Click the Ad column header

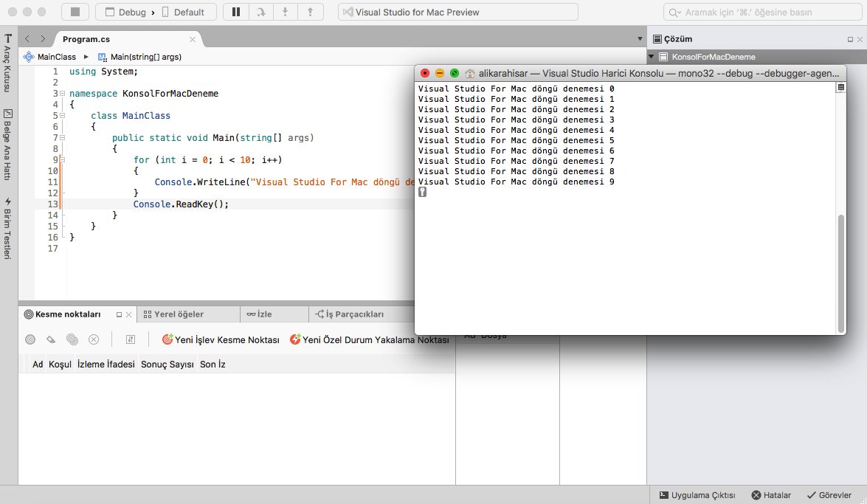(38, 364)
